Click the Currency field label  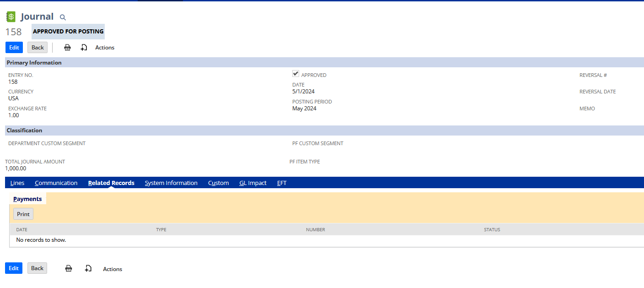pos(21,92)
